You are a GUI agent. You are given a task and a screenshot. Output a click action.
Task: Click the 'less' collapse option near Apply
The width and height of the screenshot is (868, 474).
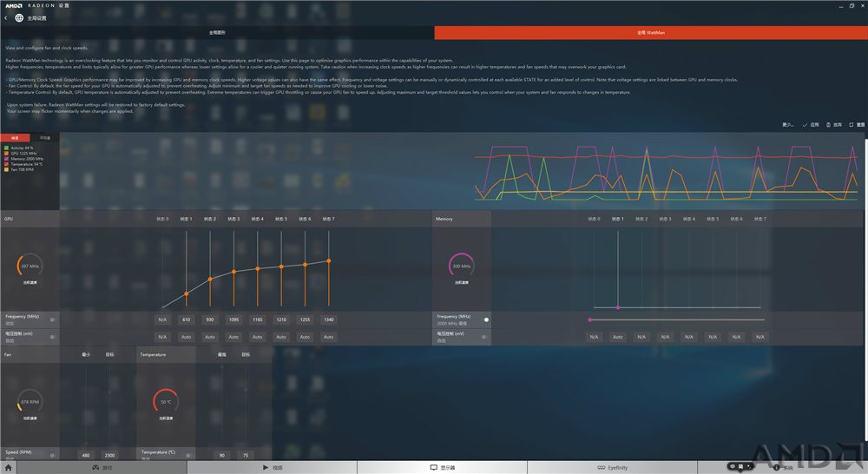point(788,125)
